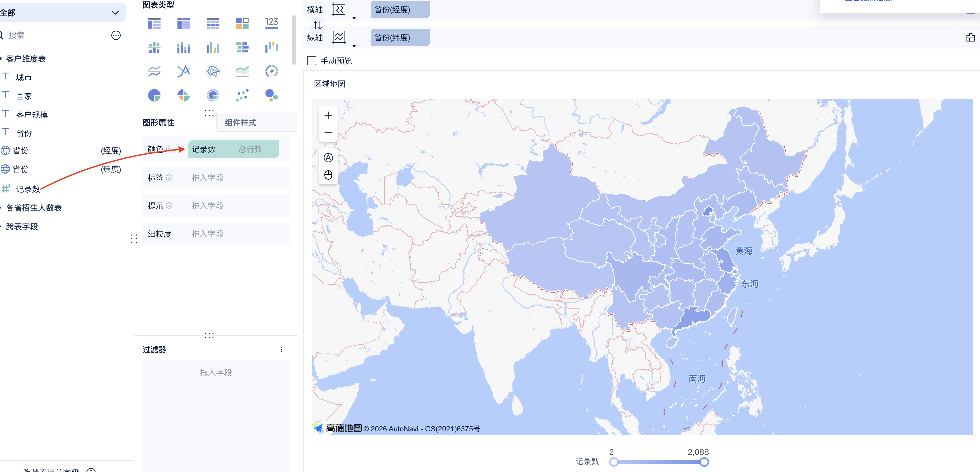Click the 省份(经度) field pill in 横轴
This screenshot has height=472, width=980.
399,10
